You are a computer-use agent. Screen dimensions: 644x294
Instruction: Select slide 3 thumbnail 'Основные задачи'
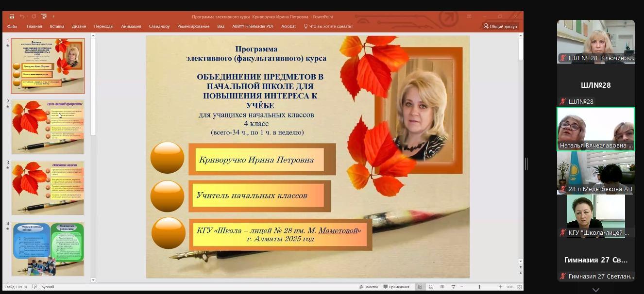tap(48, 188)
